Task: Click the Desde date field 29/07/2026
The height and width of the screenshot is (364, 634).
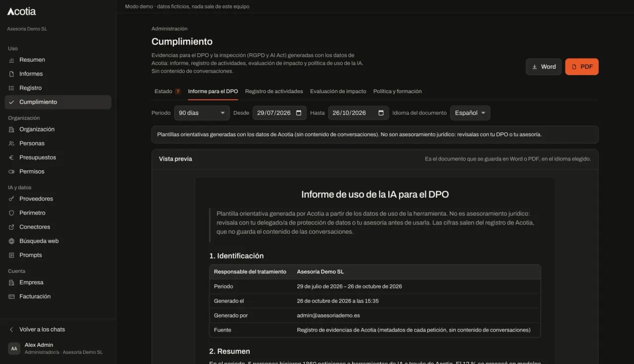Action: point(280,113)
